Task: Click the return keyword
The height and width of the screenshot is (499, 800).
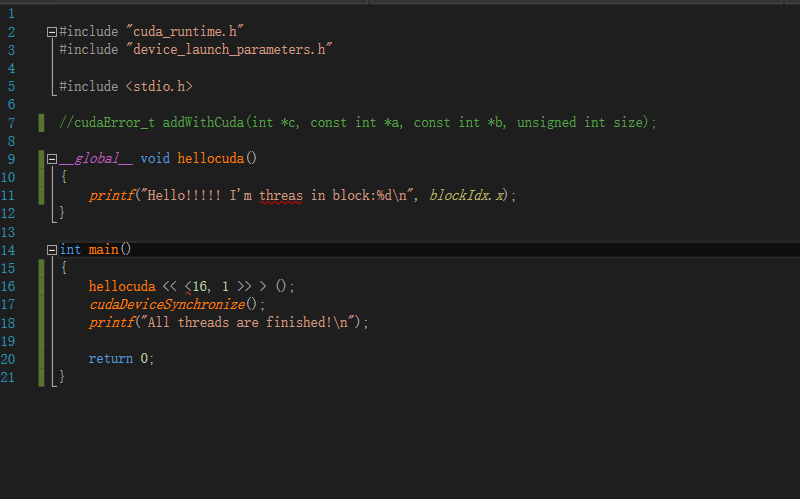Action: point(111,359)
